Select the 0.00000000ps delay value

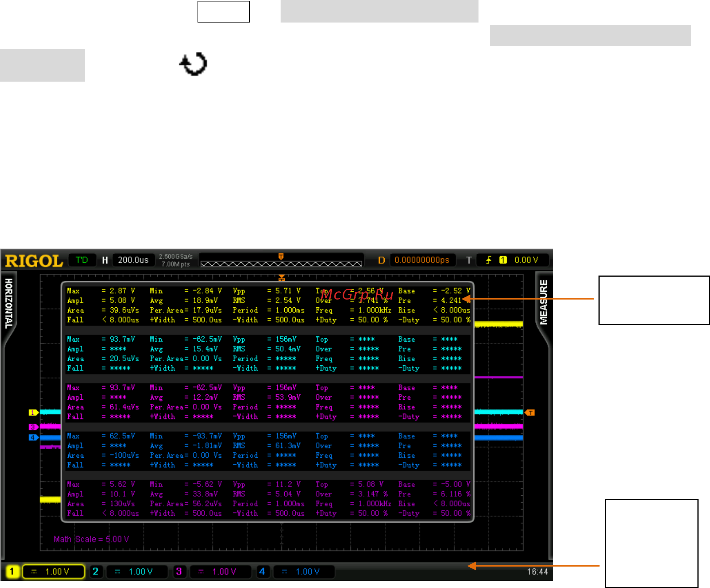pyautogui.click(x=422, y=260)
